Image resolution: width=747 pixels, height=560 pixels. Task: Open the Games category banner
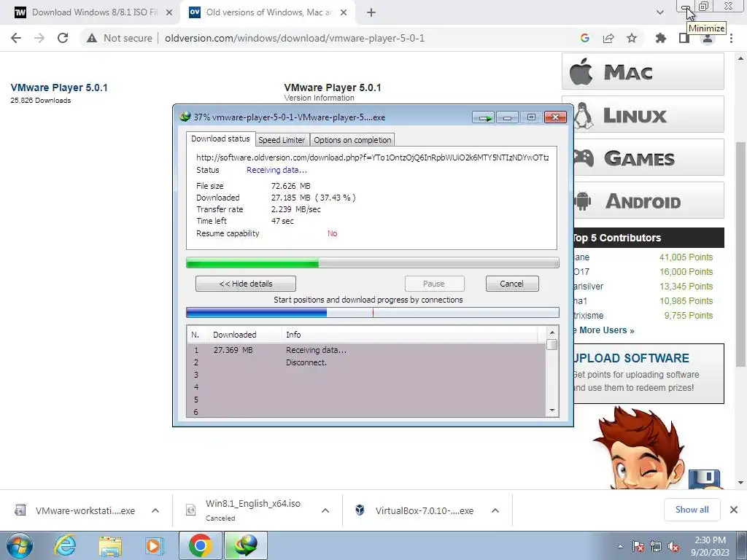[x=649, y=157]
